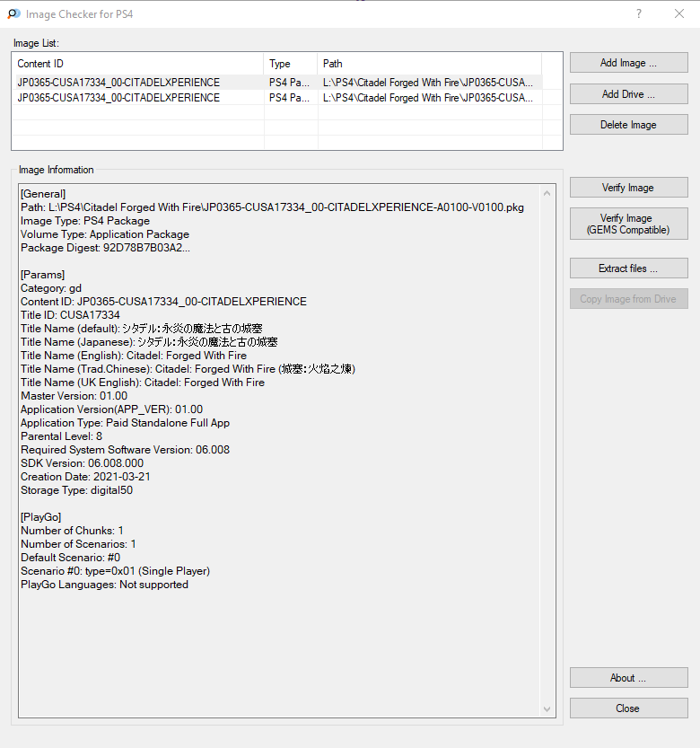This screenshot has height=748, width=700.
Task: Click Application Type: Paid Standalone Full App
Action: pos(125,423)
